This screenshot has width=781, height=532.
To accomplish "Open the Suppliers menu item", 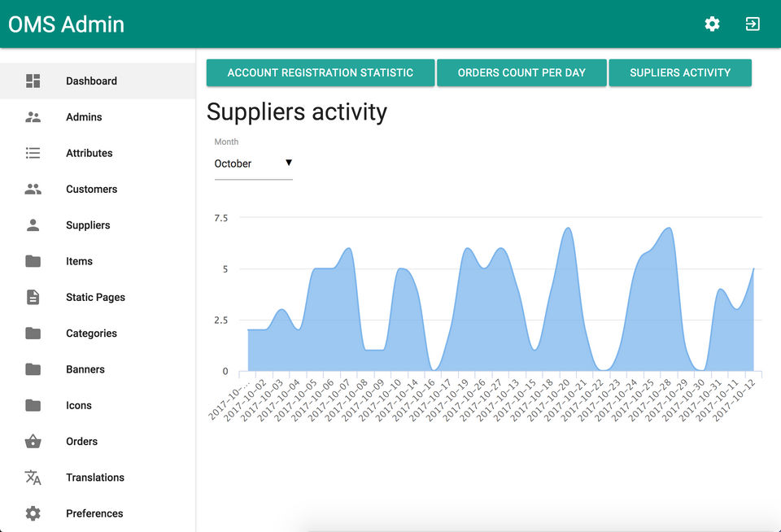I will pyautogui.click(x=88, y=225).
